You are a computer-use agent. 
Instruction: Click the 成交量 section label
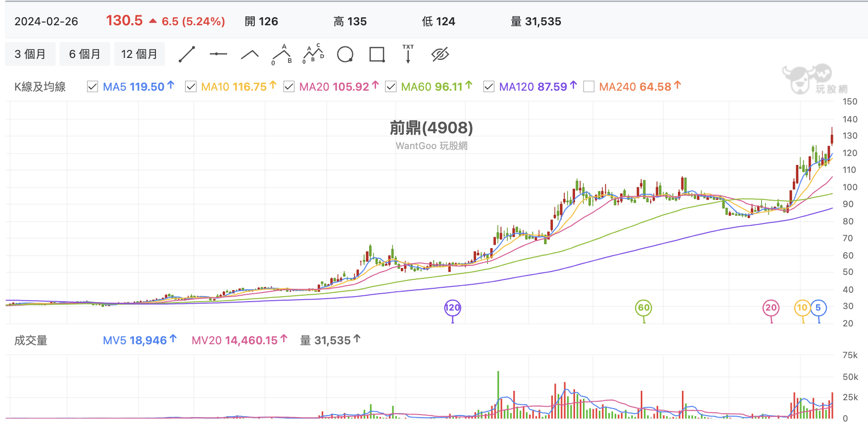(x=31, y=340)
